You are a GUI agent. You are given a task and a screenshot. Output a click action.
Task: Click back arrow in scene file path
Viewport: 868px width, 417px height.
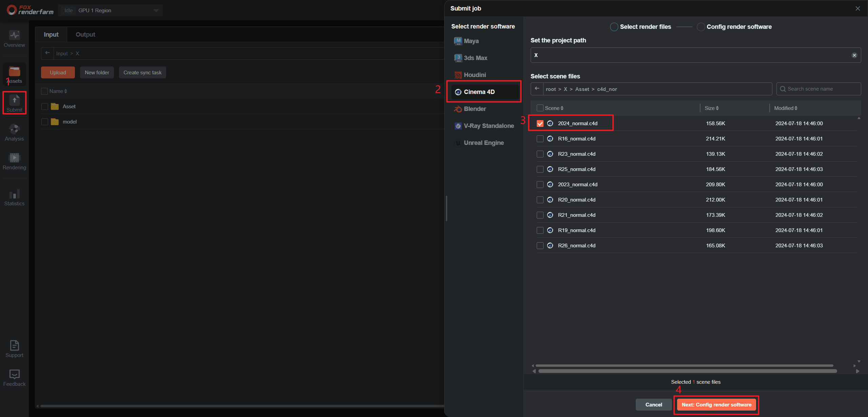tap(537, 89)
